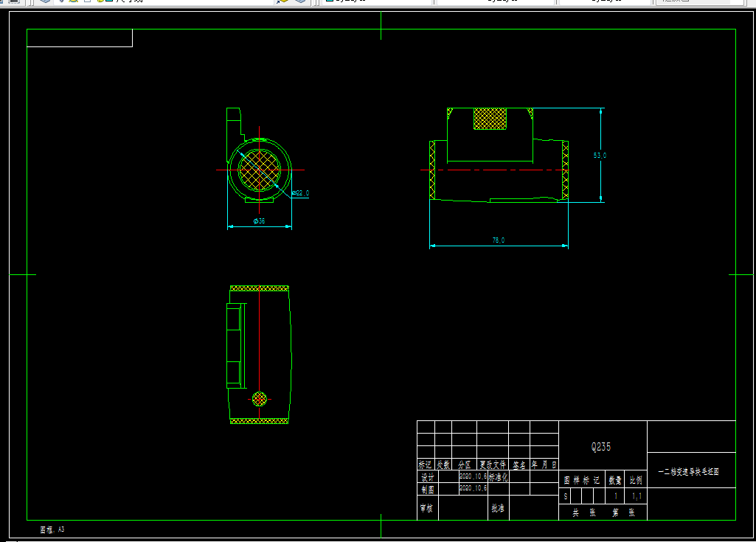Click the 设计 row label

pos(428,477)
